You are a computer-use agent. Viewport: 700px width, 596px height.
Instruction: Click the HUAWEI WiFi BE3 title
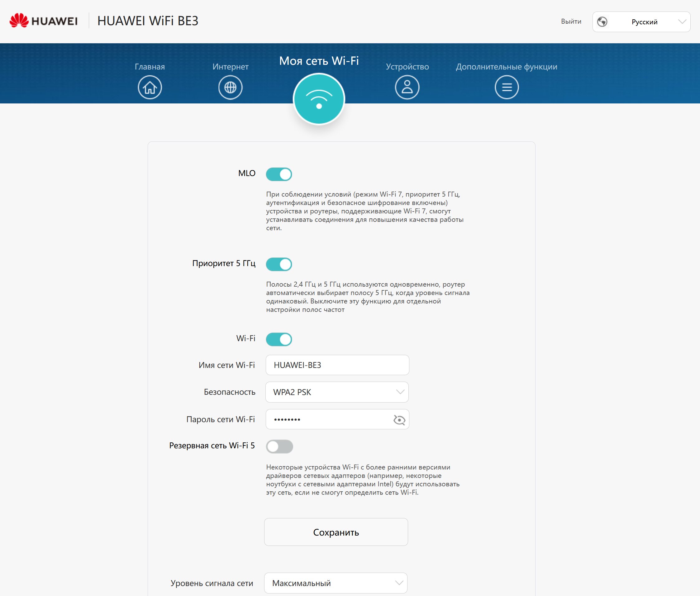coord(148,21)
